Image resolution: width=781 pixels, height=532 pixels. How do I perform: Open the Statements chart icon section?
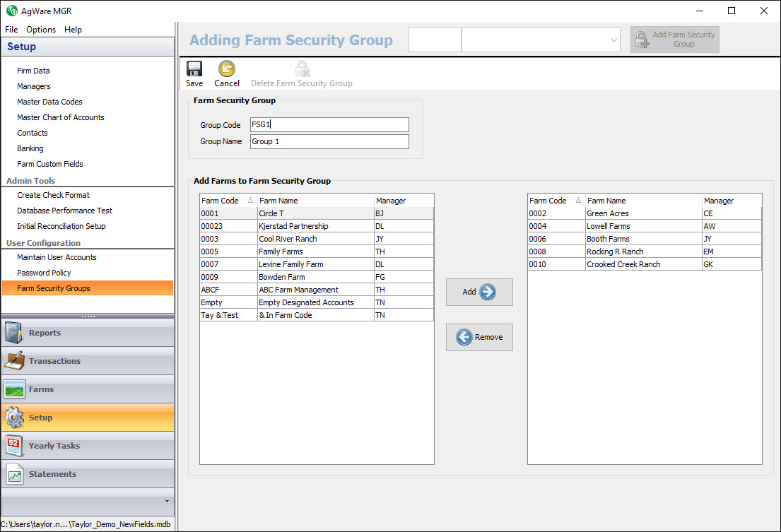(x=15, y=474)
